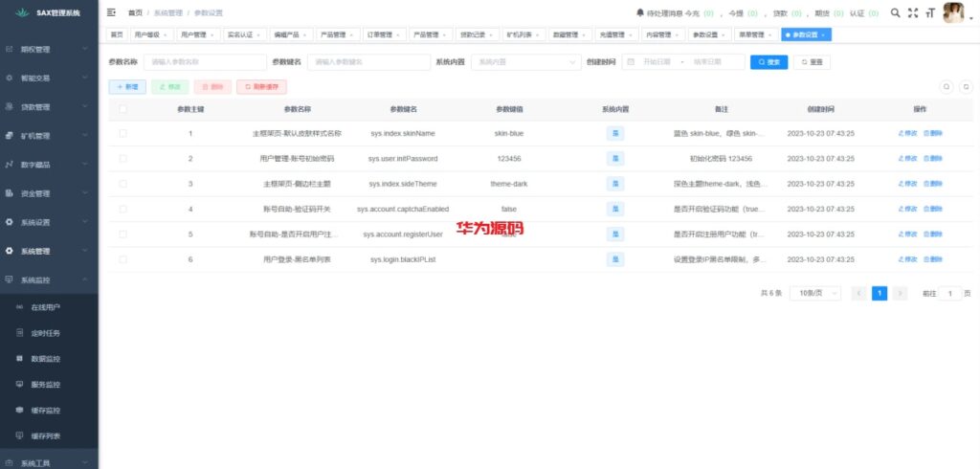Switch to the 用户等级 tab

point(151,35)
